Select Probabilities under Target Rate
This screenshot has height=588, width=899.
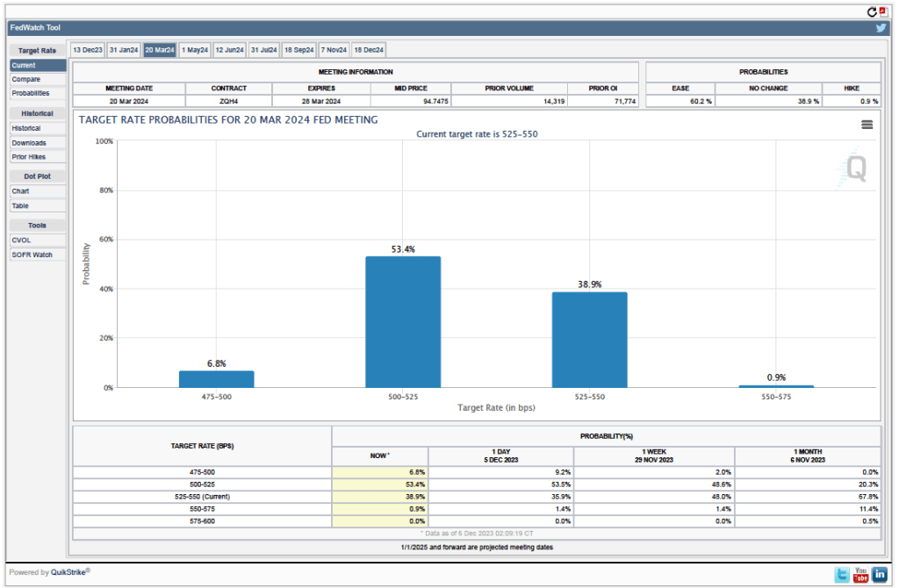pyautogui.click(x=31, y=93)
